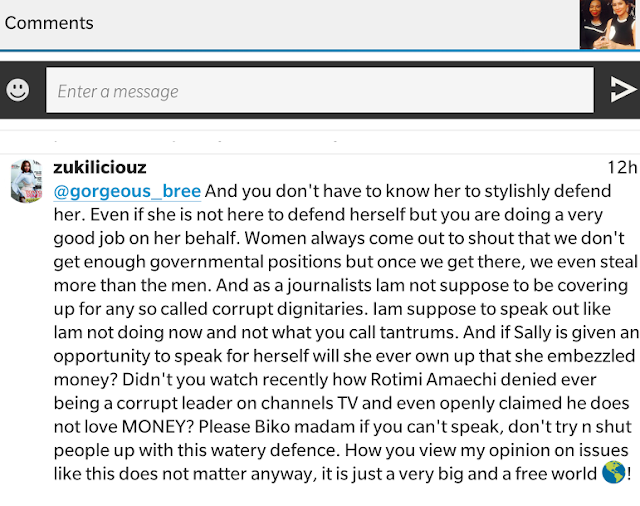Tap the Comments header title
This screenshot has width=640, height=506.
[x=49, y=23]
